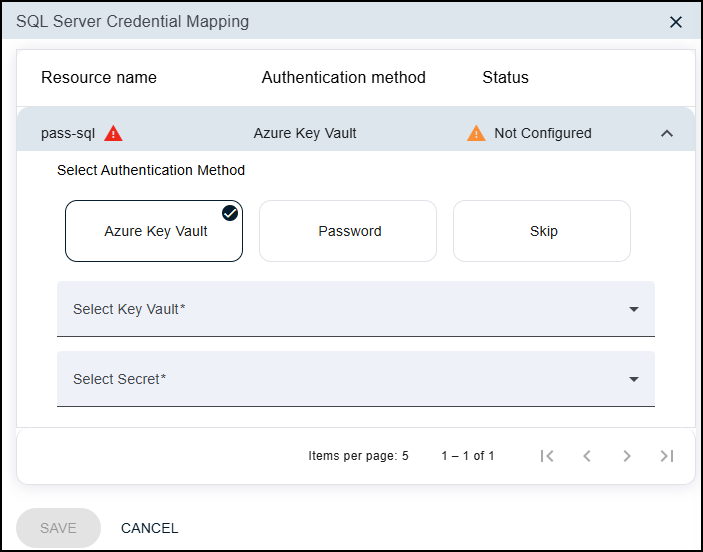This screenshot has height=552, width=703.
Task: Click the SAVE button
Action: coord(58,528)
